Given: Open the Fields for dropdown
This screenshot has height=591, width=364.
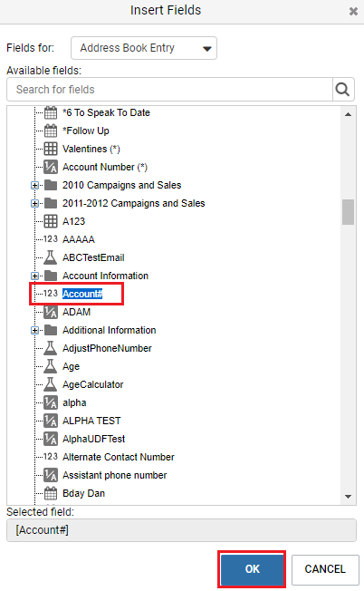Looking at the screenshot, I should 144,48.
